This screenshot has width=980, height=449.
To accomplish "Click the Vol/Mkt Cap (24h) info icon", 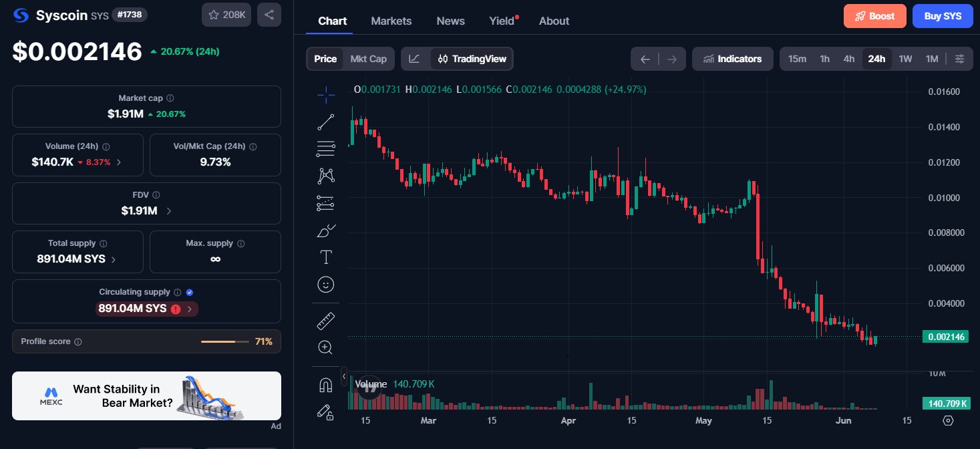I will coord(253,146).
